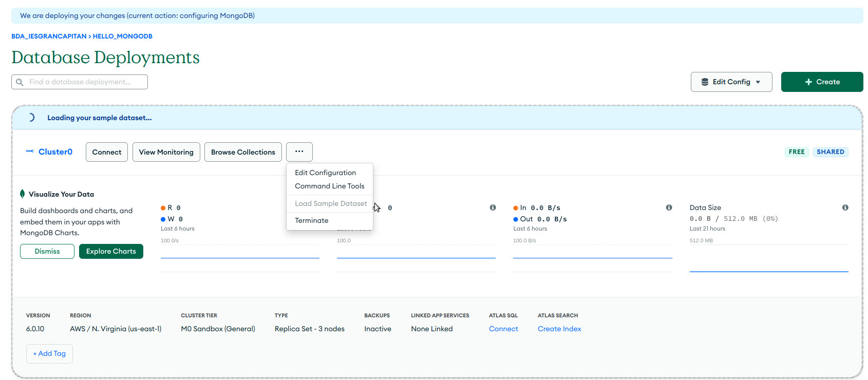868x380 pixels.
Task: Click the database icon in Edit Config
Action: [x=705, y=82]
